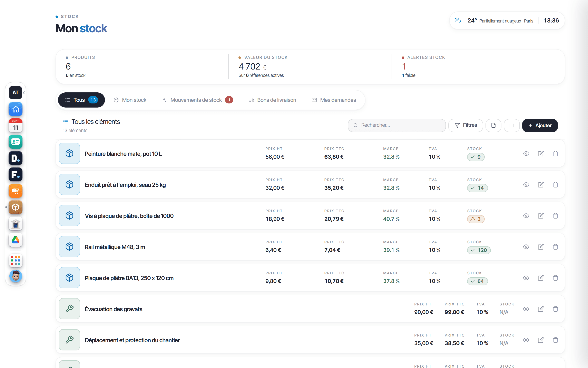
Task: Open the orange shopping cart app
Action: click(x=16, y=191)
